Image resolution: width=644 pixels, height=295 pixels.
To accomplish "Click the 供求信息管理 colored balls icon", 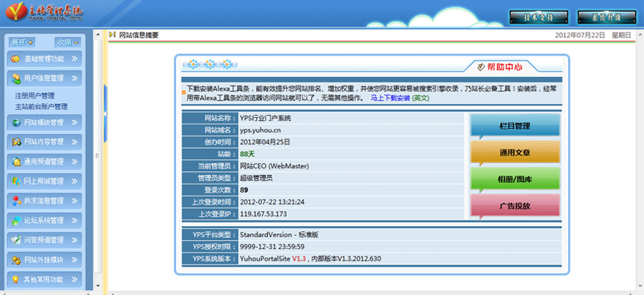I will coord(16,201).
